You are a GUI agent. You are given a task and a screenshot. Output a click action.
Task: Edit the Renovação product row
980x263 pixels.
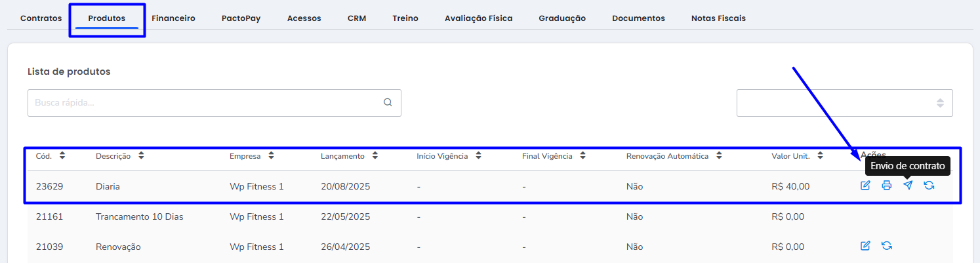click(865, 246)
